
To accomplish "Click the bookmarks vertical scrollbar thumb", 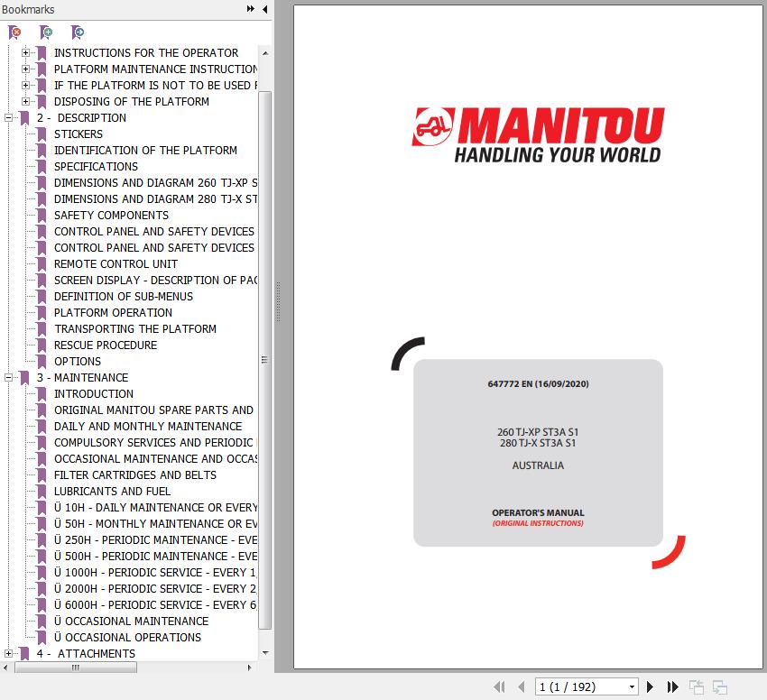I will tap(264, 360).
